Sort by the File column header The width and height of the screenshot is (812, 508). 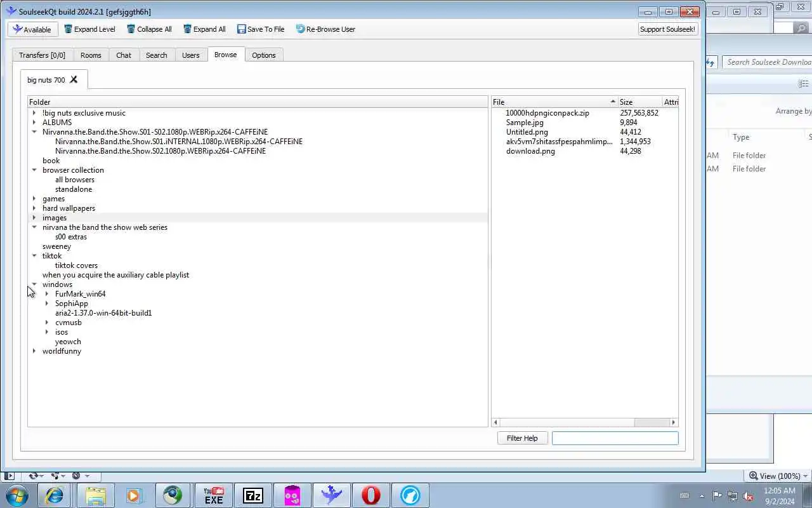coord(554,102)
